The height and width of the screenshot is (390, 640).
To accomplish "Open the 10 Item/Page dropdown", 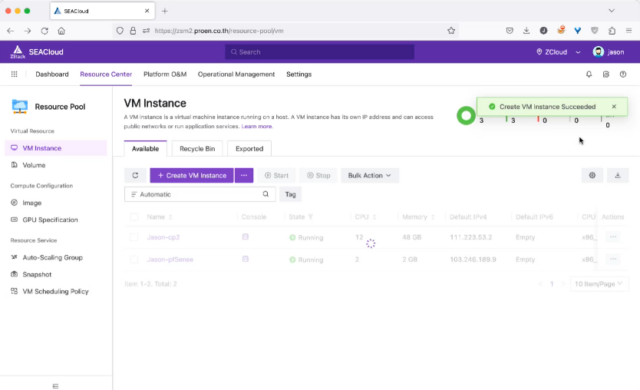I will (x=599, y=284).
